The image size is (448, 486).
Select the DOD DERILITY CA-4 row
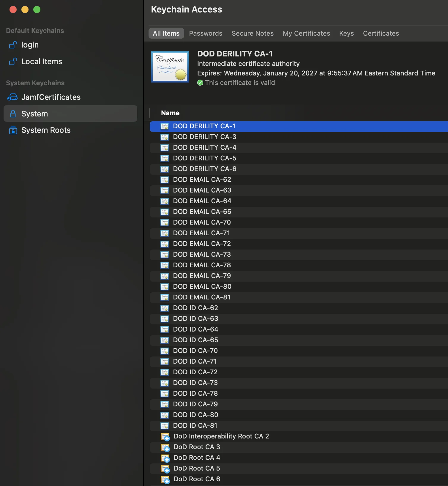pos(299,148)
